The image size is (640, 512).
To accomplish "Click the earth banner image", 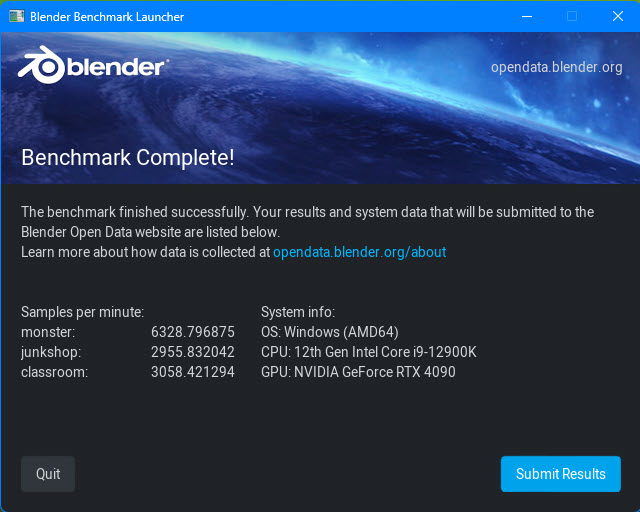I will tap(320, 108).
